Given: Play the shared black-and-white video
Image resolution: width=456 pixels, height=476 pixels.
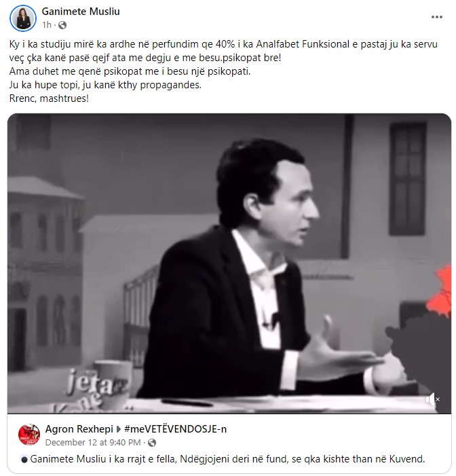Looking at the screenshot, I should point(229,263).
